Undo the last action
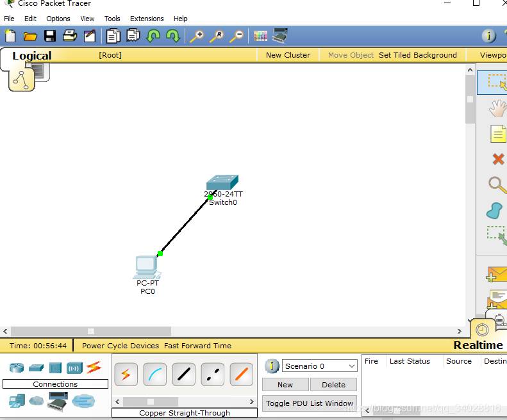The width and height of the screenshot is (507, 420). coord(153,36)
